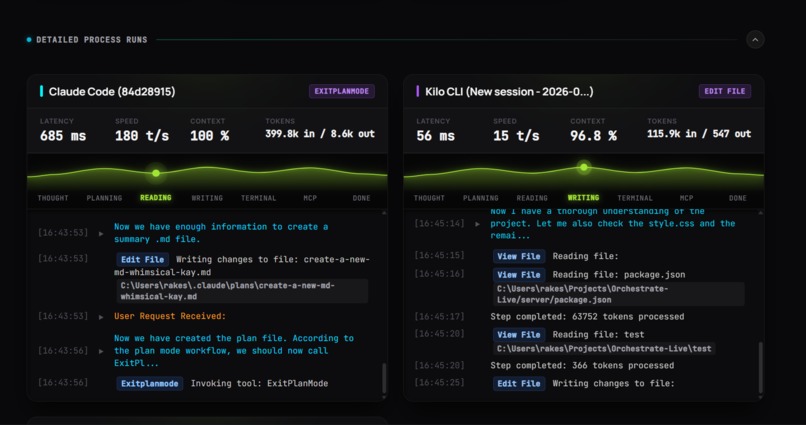Select DONE stage in Claude Code card
This screenshot has width=806, height=425.
361,198
